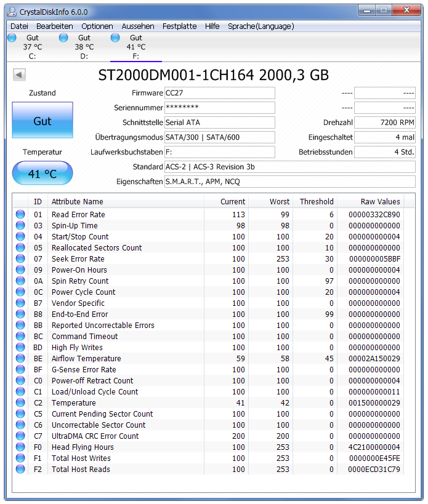Click status orb of High Fly Writes row

[20, 347]
